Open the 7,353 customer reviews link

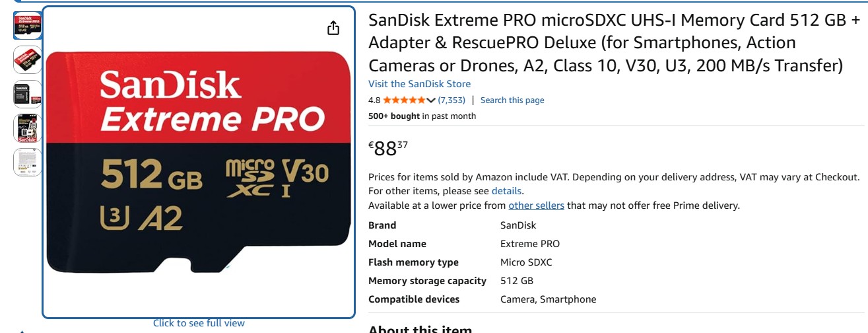click(x=451, y=100)
